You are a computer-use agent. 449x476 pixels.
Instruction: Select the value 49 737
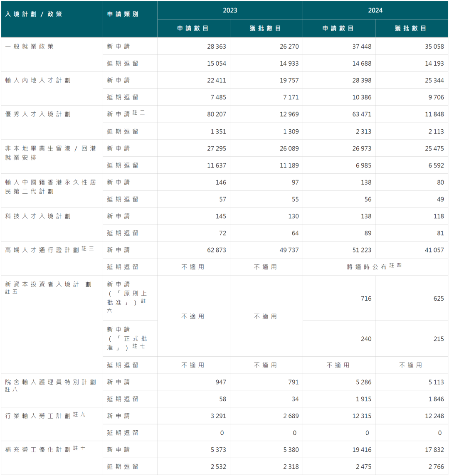289,250
